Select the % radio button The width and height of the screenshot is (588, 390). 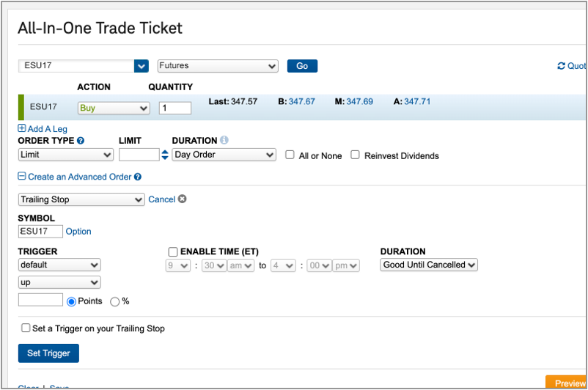pyautogui.click(x=115, y=302)
